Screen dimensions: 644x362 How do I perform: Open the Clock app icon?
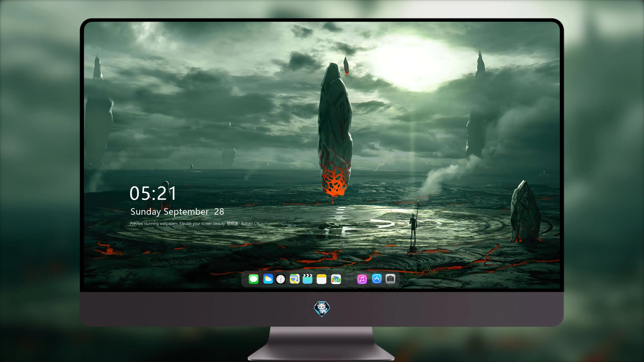coord(281,279)
